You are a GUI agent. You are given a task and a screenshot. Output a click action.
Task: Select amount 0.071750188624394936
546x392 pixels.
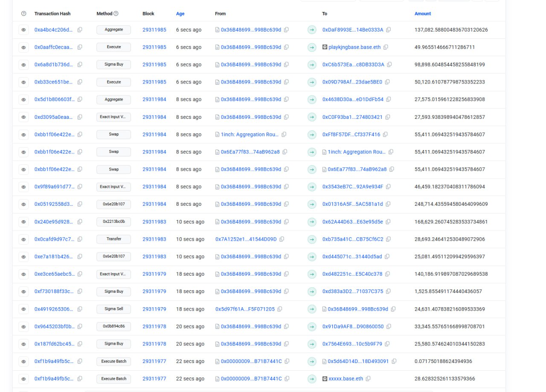pos(443,362)
